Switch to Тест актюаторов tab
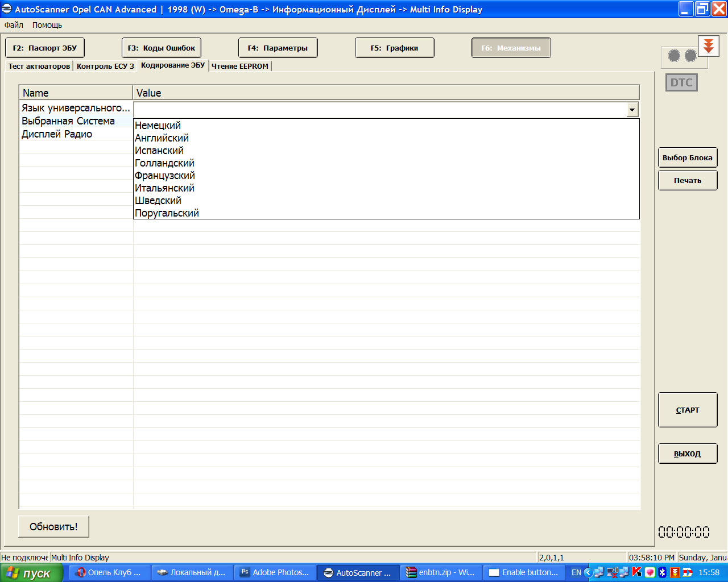Viewport: 728px width, 582px height. pos(39,66)
